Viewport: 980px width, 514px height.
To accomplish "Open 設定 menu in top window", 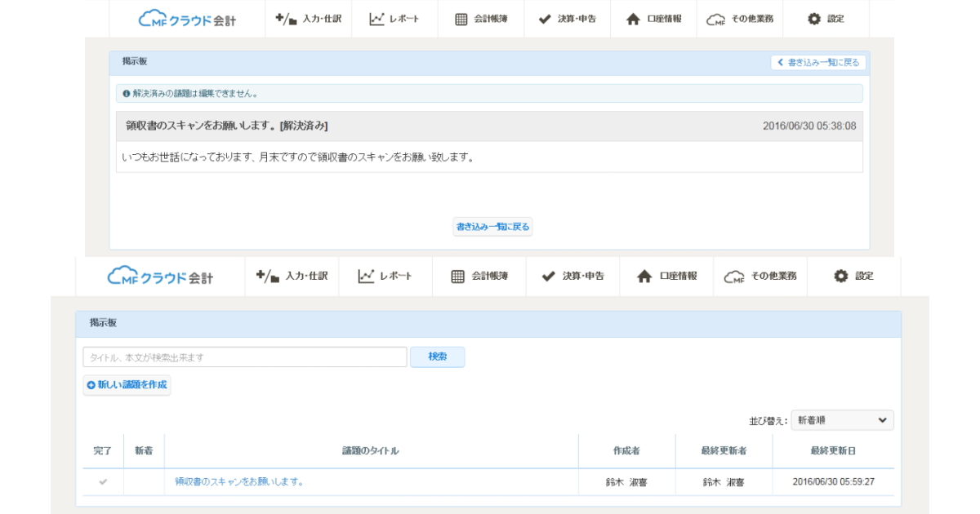I will [x=826, y=19].
